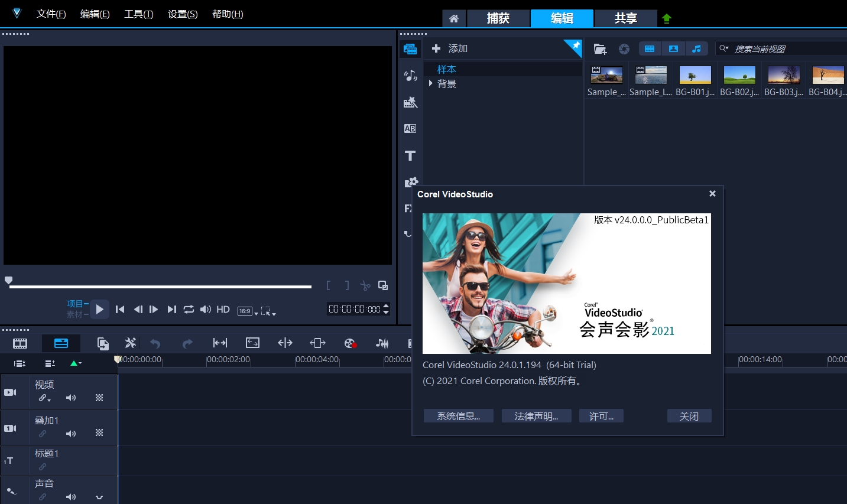The image size is (847, 504).
Task: Select the BG-B01 thumbnail
Action: pyautogui.click(x=695, y=75)
